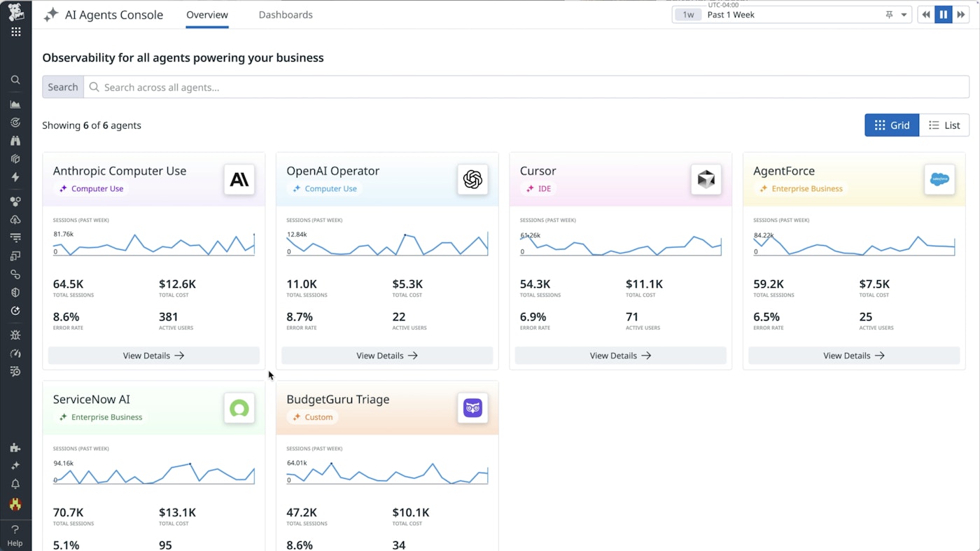The image size is (980, 551).
Task: Click the AgentForce sessions sparkline chart
Action: coord(854,244)
